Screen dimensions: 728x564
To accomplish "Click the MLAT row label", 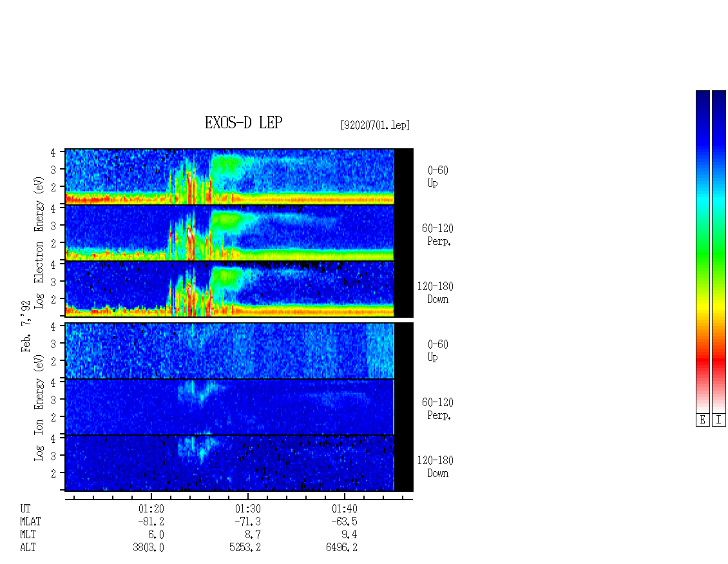I will (x=30, y=521).
